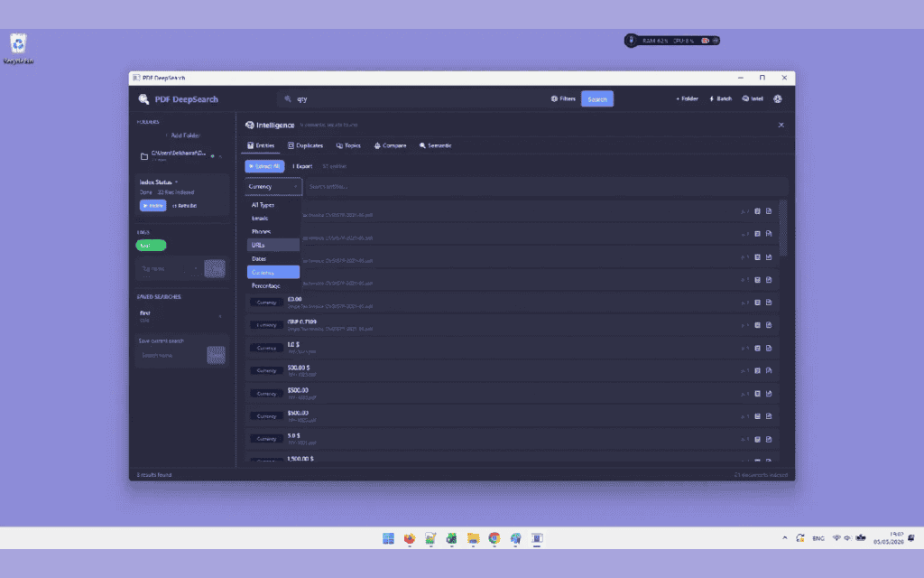Open the Batch search tool
Screen dimensions: 924x578
point(720,99)
